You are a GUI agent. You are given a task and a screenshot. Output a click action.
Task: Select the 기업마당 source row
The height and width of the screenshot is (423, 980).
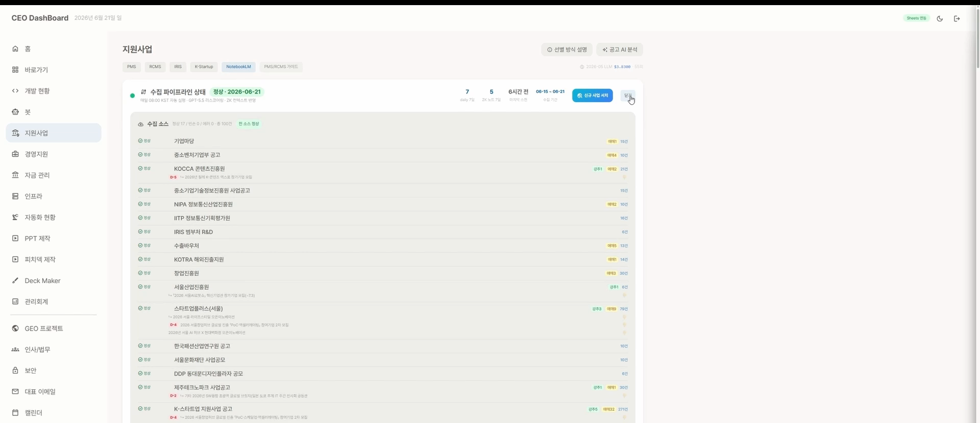383,141
